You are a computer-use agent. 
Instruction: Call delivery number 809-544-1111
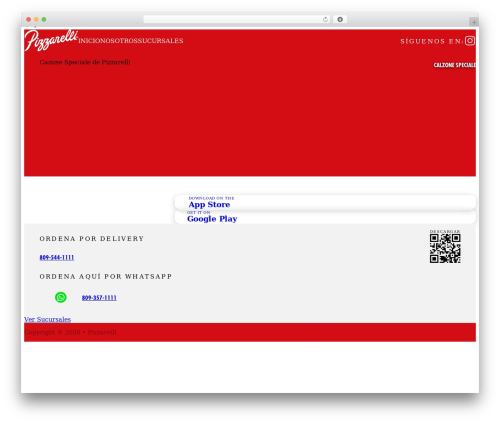click(x=57, y=257)
